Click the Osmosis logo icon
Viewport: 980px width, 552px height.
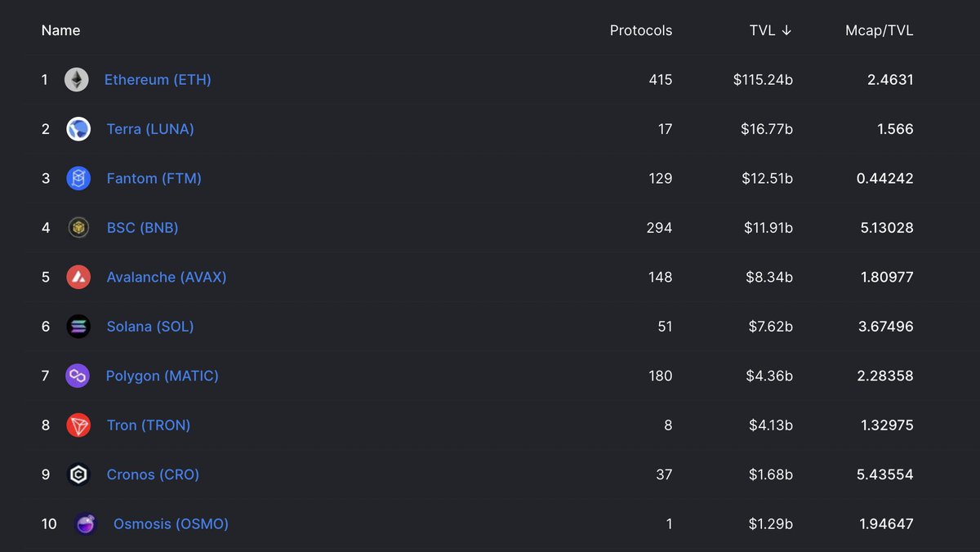pos(85,523)
